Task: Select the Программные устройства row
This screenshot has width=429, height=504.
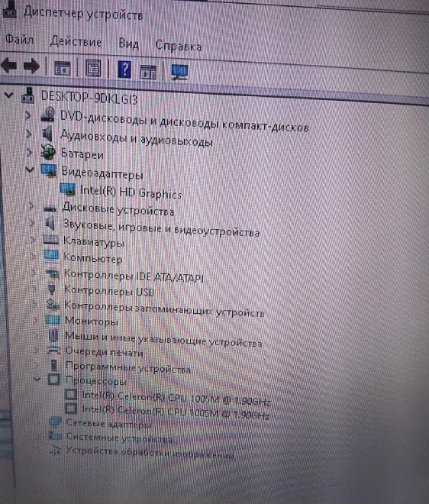Action: pyautogui.click(x=128, y=367)
